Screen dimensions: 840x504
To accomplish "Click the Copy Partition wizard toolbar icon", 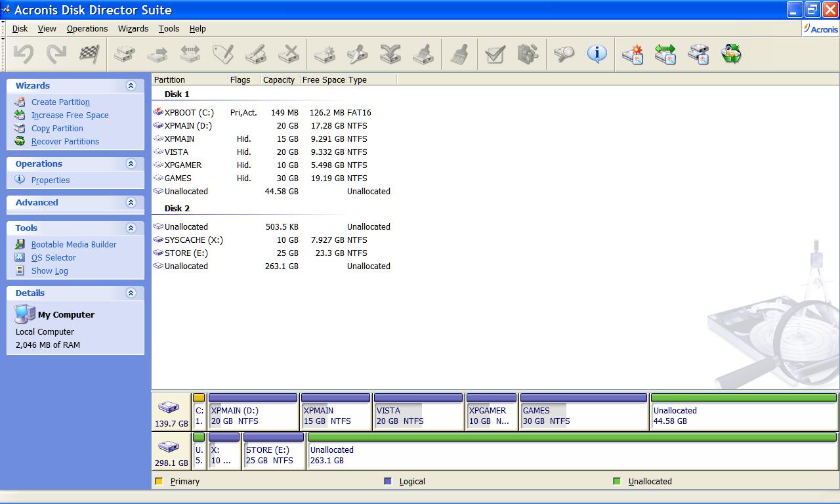I will 698,54.
